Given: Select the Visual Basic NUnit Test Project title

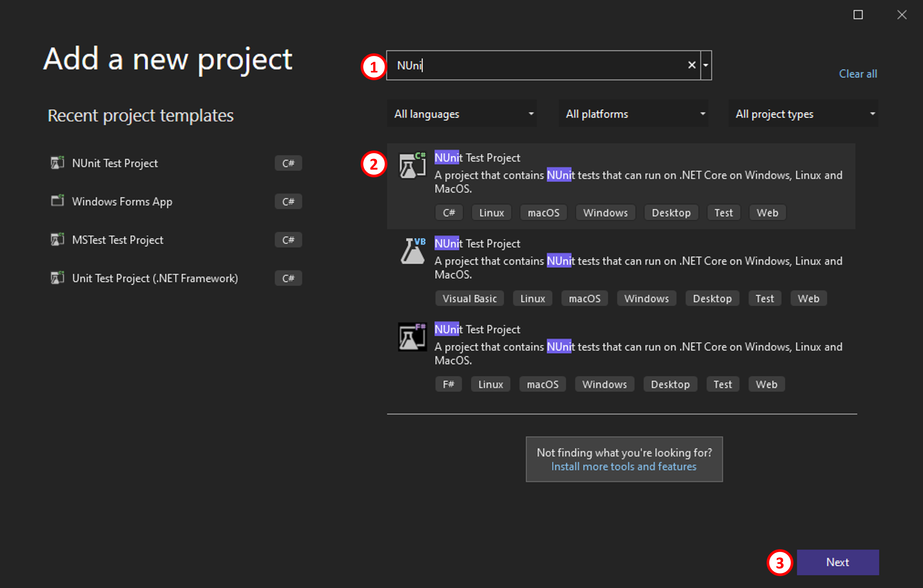Looking at the screenshot, I should (477, 243).
